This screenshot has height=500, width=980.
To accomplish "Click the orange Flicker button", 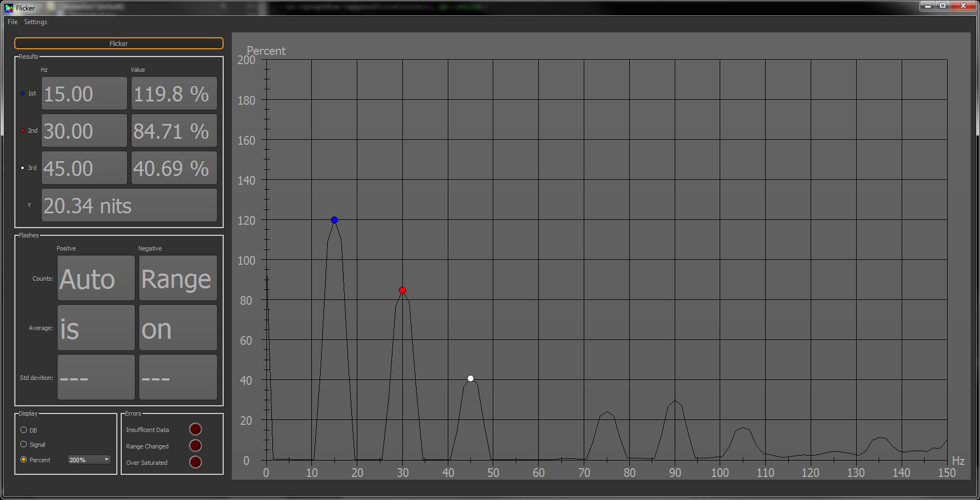I will coord(119,43).
